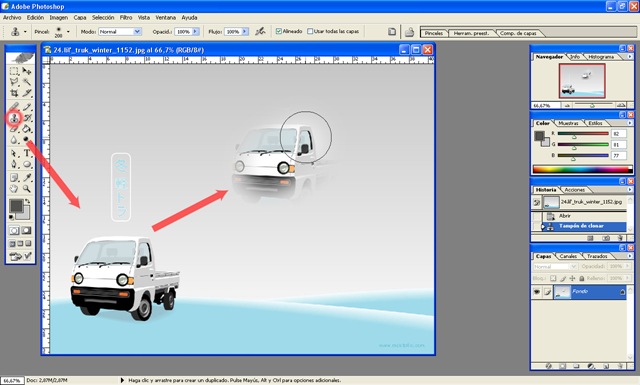Select the Path Selection tool
This screenshot has width=640, height=385.
pos(14,154)
